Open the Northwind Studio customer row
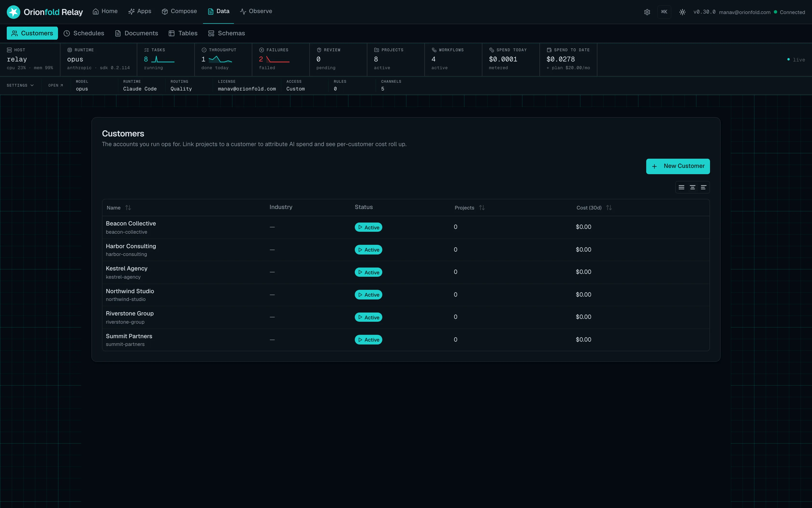 pos(406,295)
